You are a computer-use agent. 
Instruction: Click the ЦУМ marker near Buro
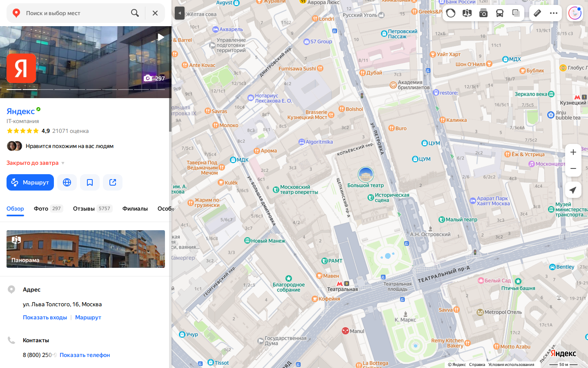click(x=425, y=143)
